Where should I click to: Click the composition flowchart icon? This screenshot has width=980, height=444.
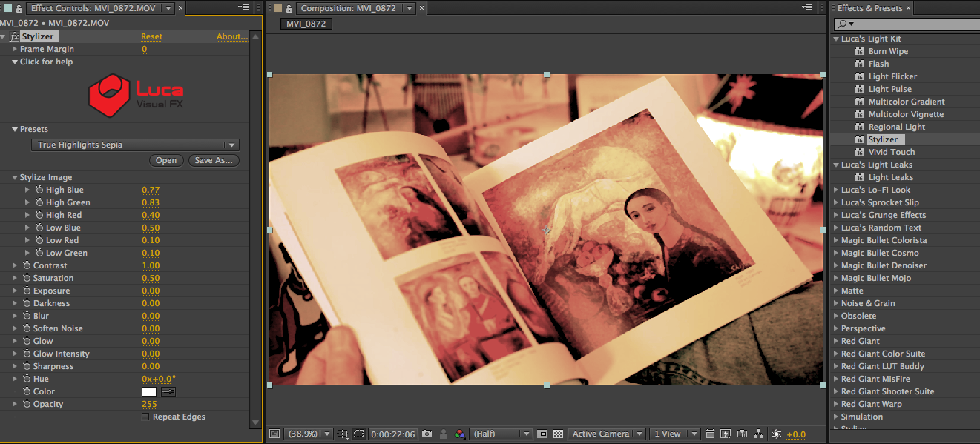point(759,434)
